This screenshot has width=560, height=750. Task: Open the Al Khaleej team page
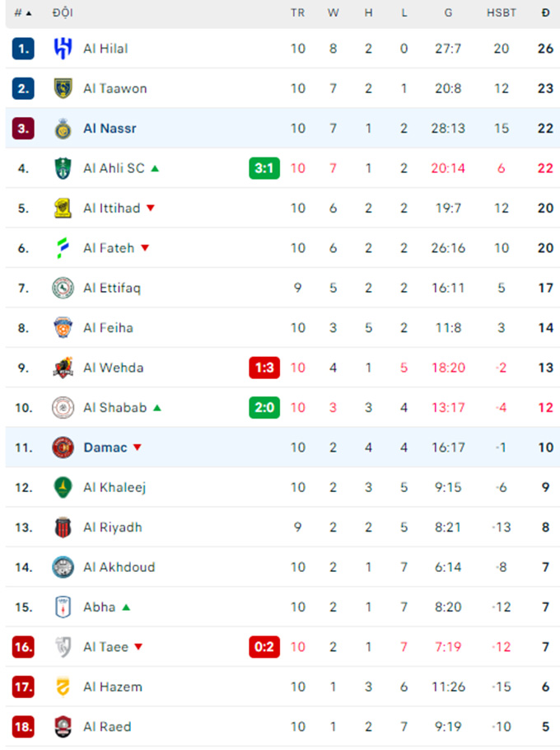click(114, 487)
